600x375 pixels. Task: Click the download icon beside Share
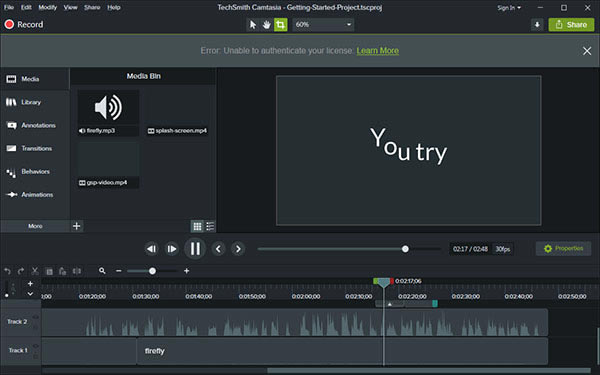(537, 25)
